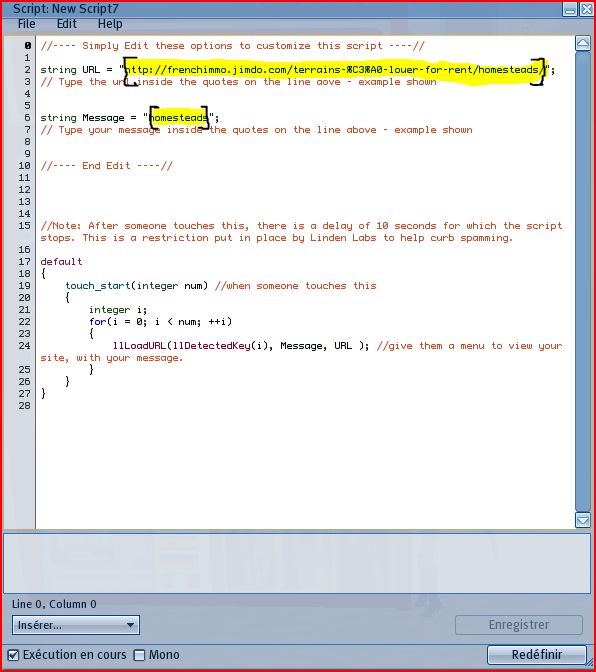This screenshot has height=672, width=596.
Task: Enable the Mono checkbox
Action: (x=139, y=655)
